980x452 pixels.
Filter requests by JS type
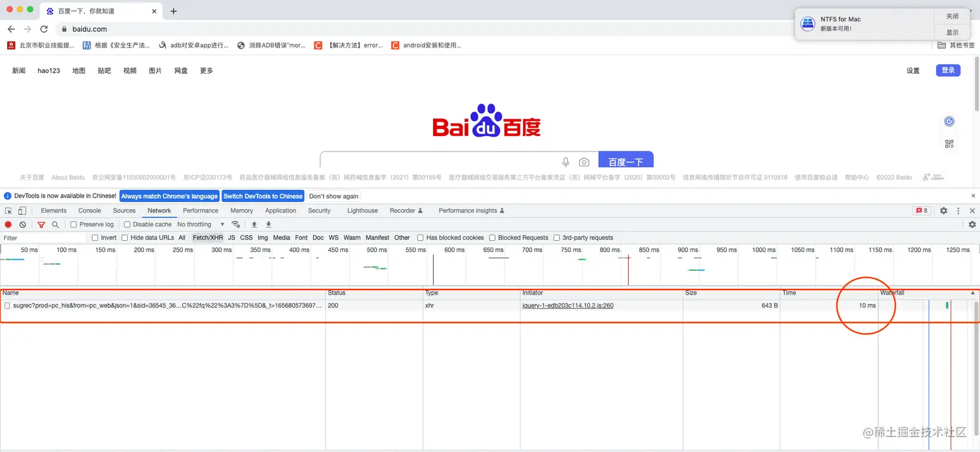tap(231, 238)
